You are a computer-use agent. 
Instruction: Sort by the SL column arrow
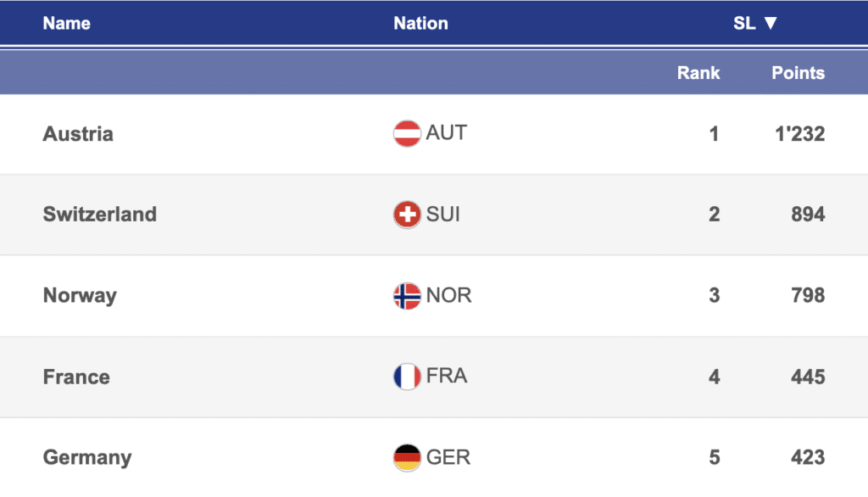click(771, 24)
